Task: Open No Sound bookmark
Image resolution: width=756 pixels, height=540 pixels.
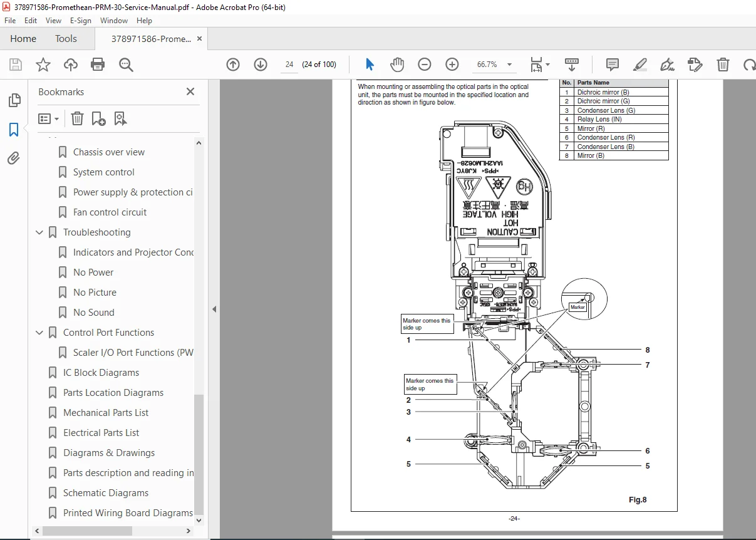Action: [94, 313]
